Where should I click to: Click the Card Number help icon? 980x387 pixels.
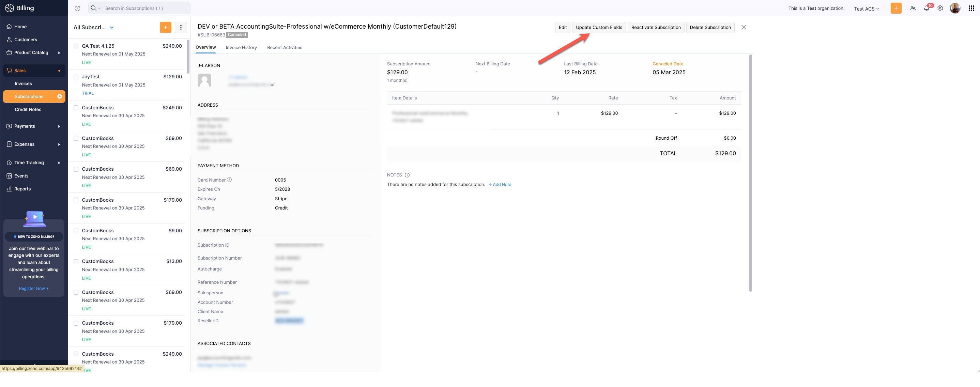pyautogui.click(x=229, y=180)
